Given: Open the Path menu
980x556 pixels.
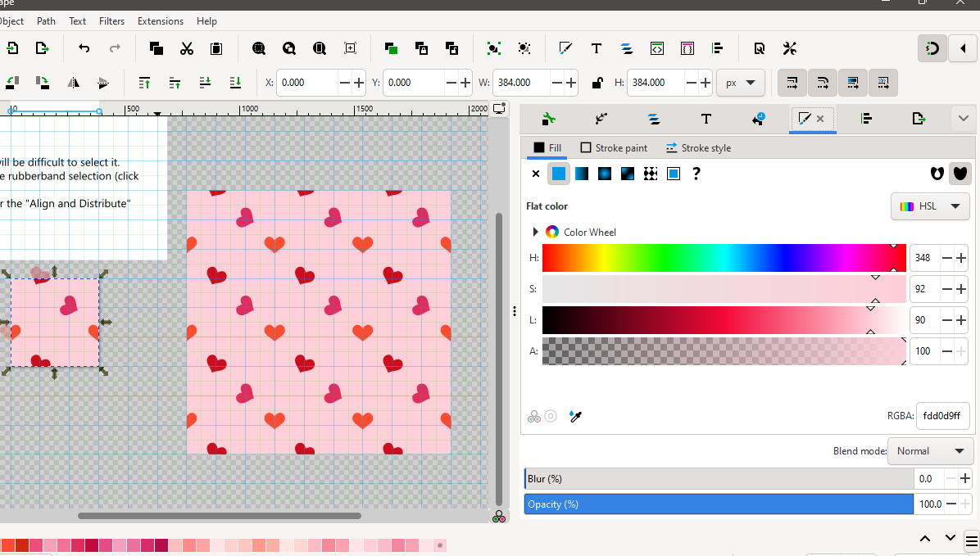Looking at the screenshot, I should 46,20.
